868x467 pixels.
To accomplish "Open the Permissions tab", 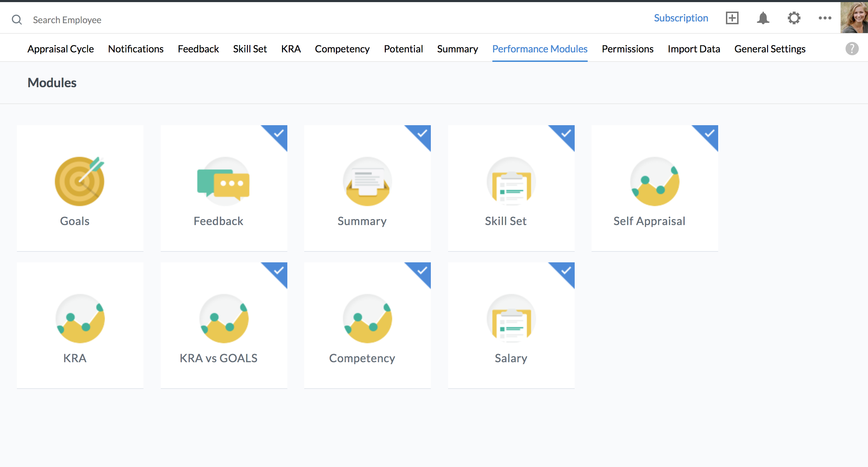I will click(x=627, y=49).
